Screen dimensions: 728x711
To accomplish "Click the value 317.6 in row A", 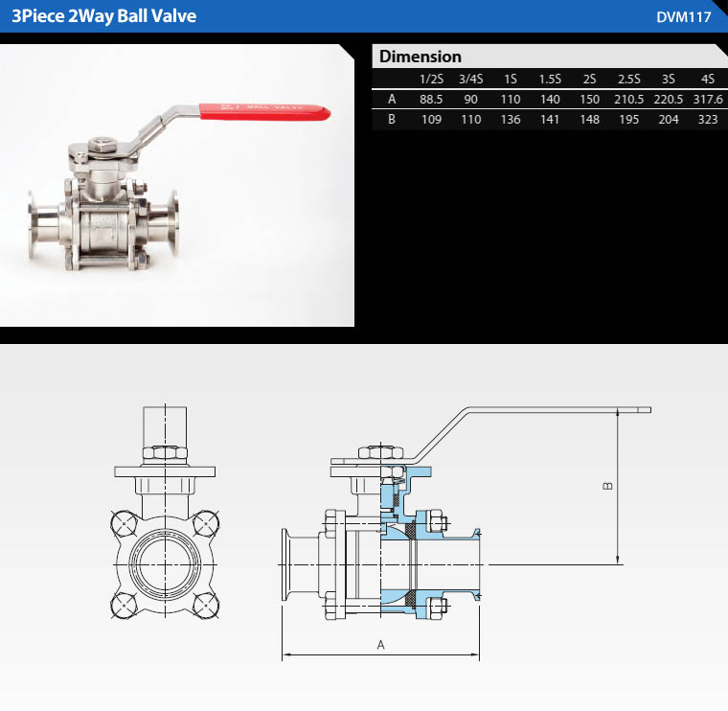I will click(x=708, y=100).
